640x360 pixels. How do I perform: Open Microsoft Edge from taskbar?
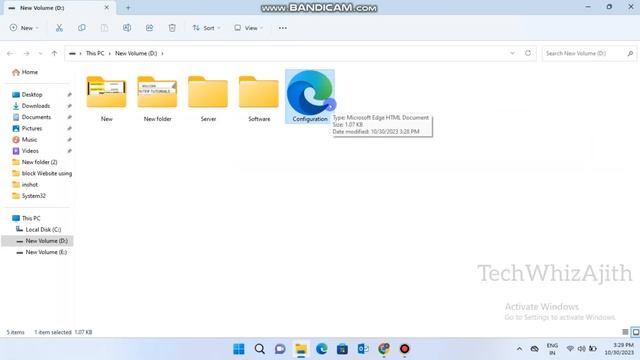click(322, 349)
